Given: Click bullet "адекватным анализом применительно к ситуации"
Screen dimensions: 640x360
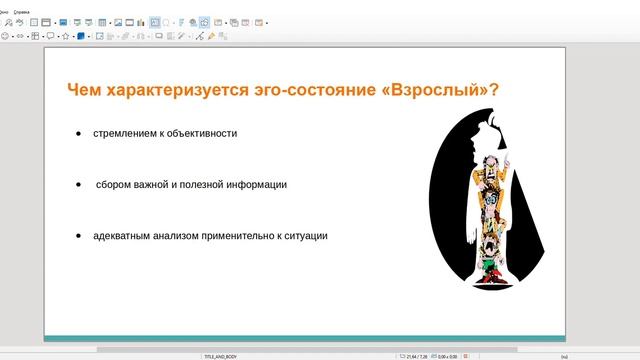Looking at the screenshot, I should (x=210, y=236).
